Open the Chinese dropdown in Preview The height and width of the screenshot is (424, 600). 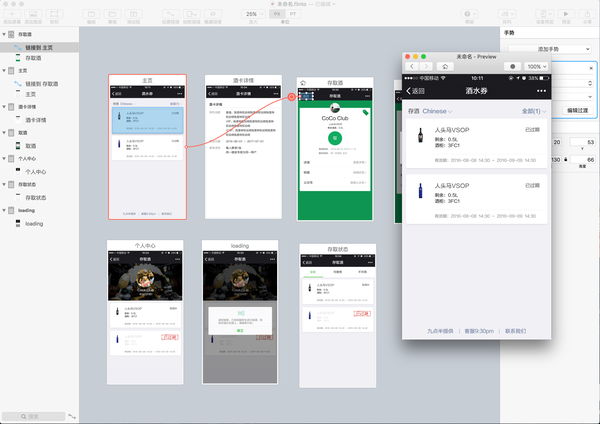click(x=437, y=111)
